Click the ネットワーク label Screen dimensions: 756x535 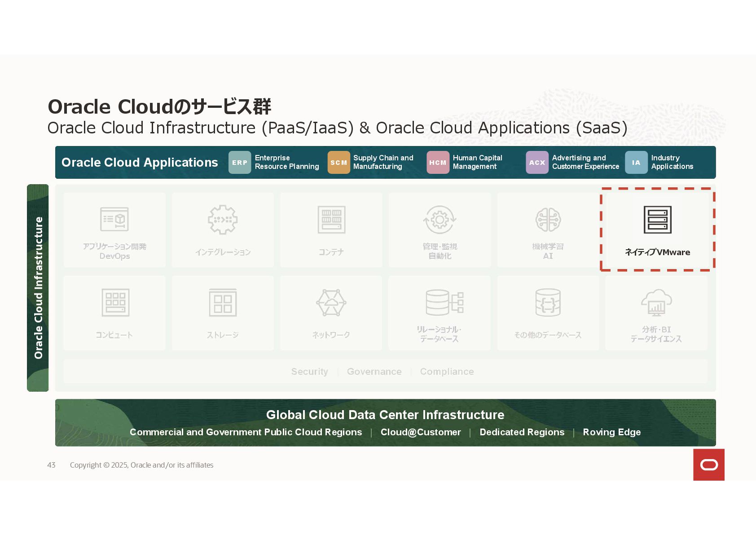coord(331,335)
